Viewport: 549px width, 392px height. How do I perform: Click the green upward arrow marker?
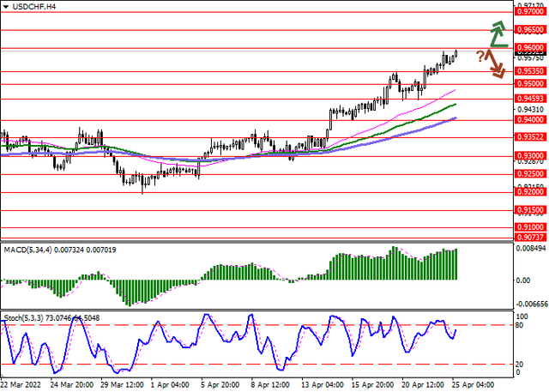pyautogui.click(x=498, y=33)
